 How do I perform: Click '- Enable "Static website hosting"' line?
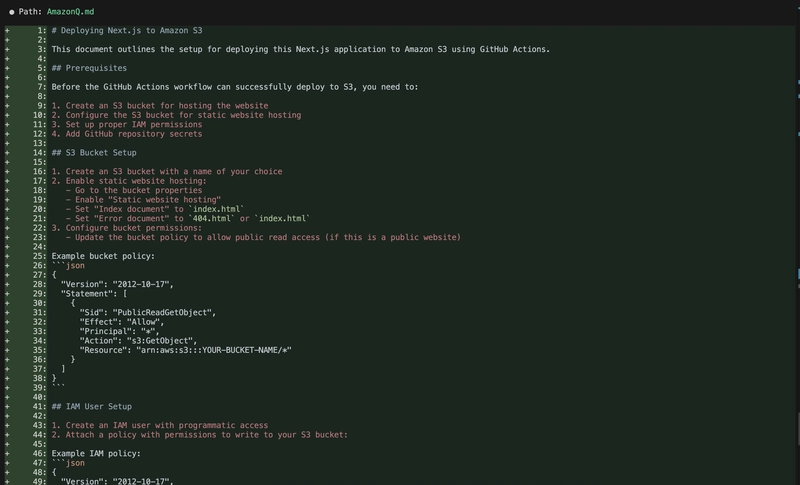[143, 200]
